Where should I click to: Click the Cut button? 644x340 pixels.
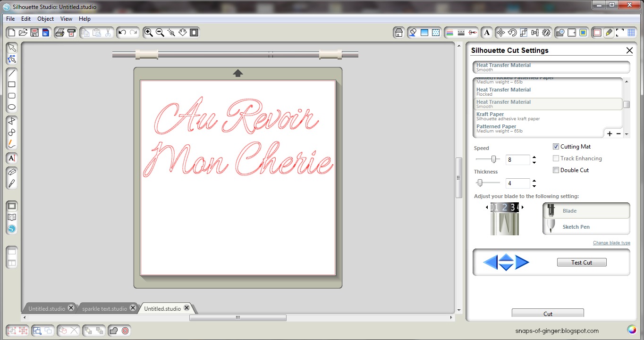(x=548, y=314)
